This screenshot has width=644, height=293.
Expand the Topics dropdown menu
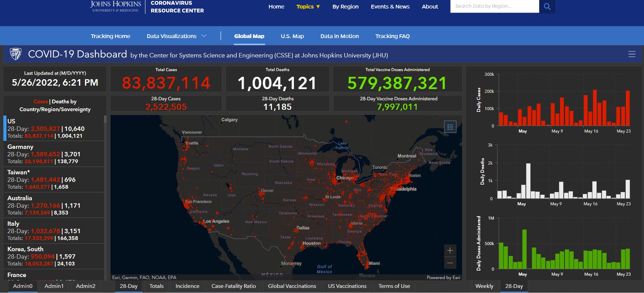click(308, 6)
